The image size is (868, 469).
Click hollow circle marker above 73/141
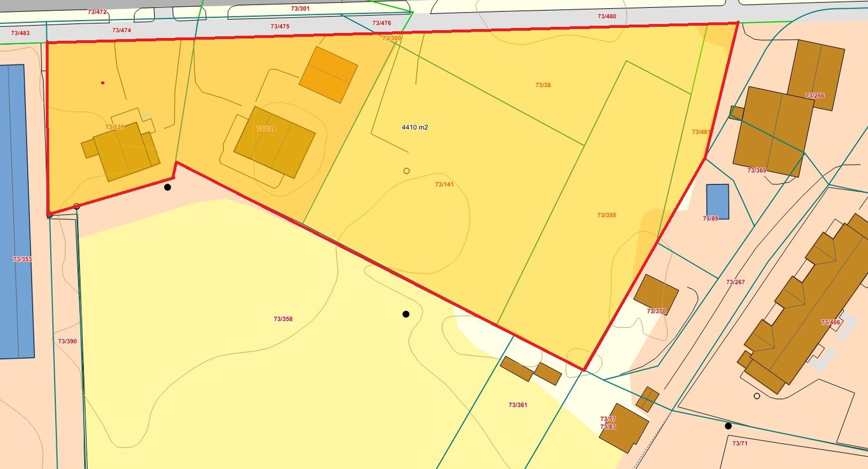point(406,171)
